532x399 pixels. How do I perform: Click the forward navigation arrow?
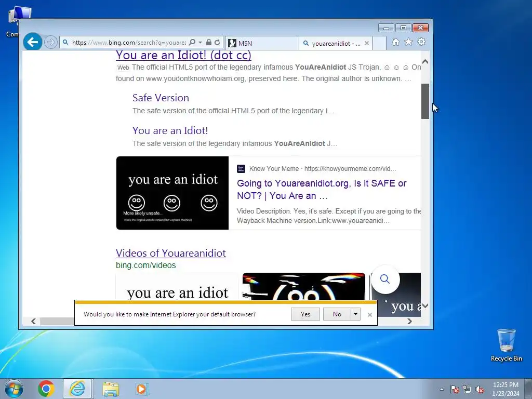click(x=50, y=43)
